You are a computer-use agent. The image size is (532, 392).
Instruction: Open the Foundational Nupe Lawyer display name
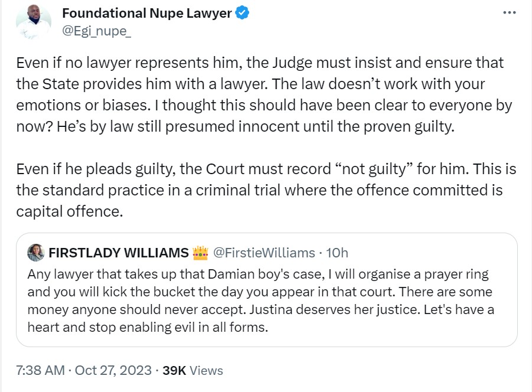tap(146, 13)
